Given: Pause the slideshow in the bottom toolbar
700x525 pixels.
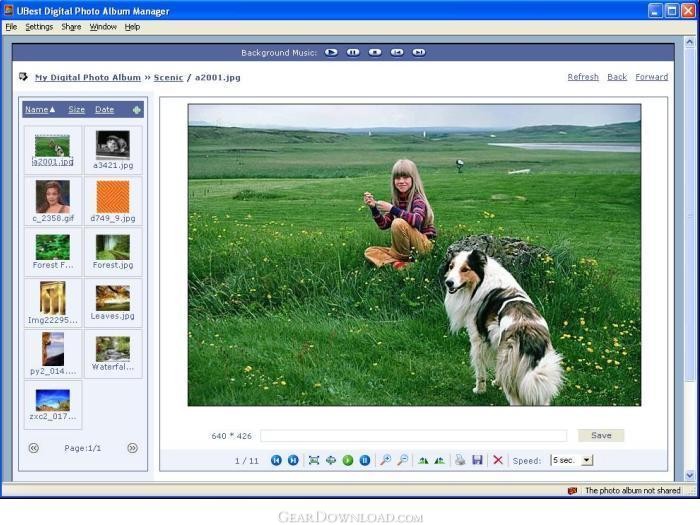Looking at the screenshot, I should coord(365,460).
